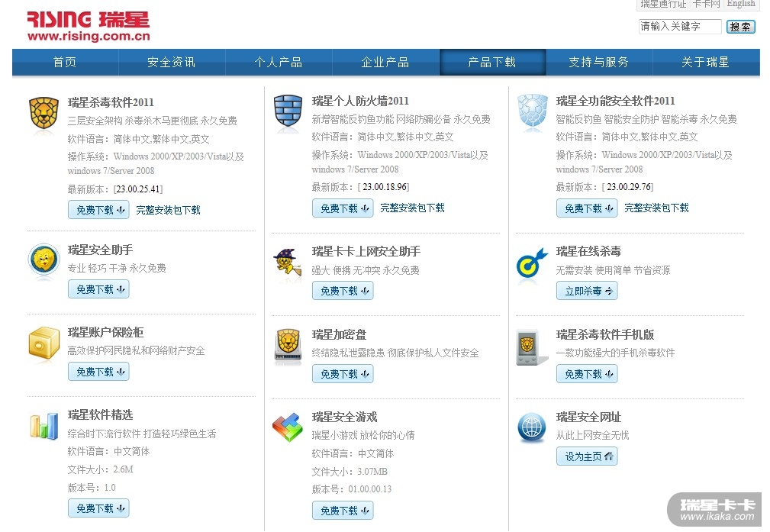Click 免费下载 for 瑞星账户保险柜
The height and width of the screenshot is (532, 770).
click(98, 372)
